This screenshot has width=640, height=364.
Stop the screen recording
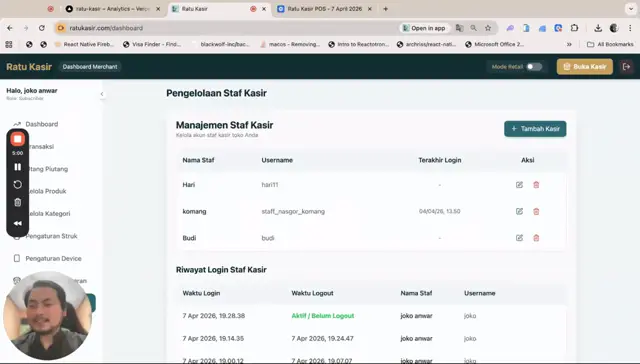tap(18, 139)
